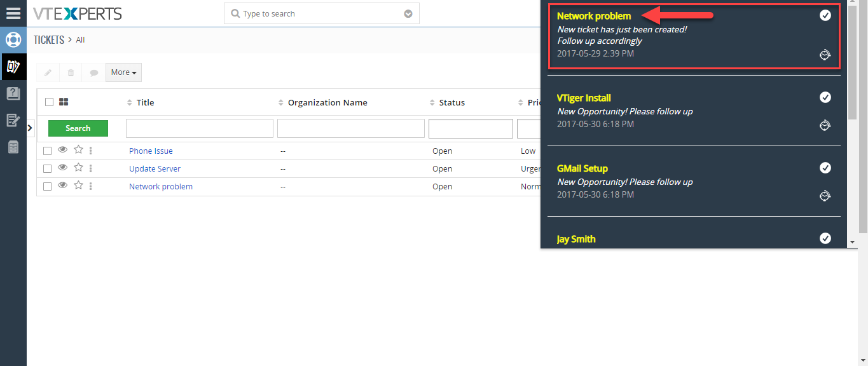The width and height of the screenshot is (868, 366).
Task: Mark Network problem notification as read
Action: (825, 15)
